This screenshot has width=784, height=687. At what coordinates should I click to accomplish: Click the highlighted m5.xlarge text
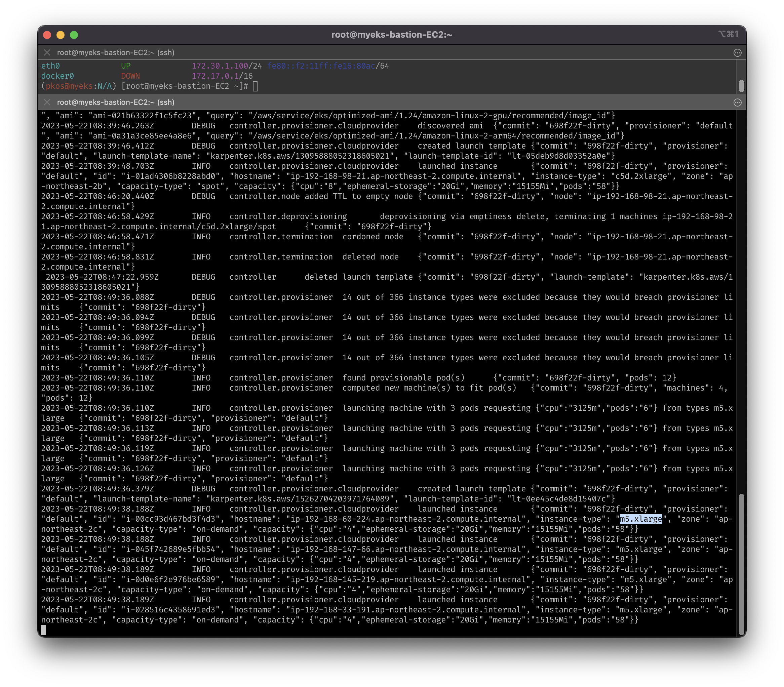(x=641, y=519)
